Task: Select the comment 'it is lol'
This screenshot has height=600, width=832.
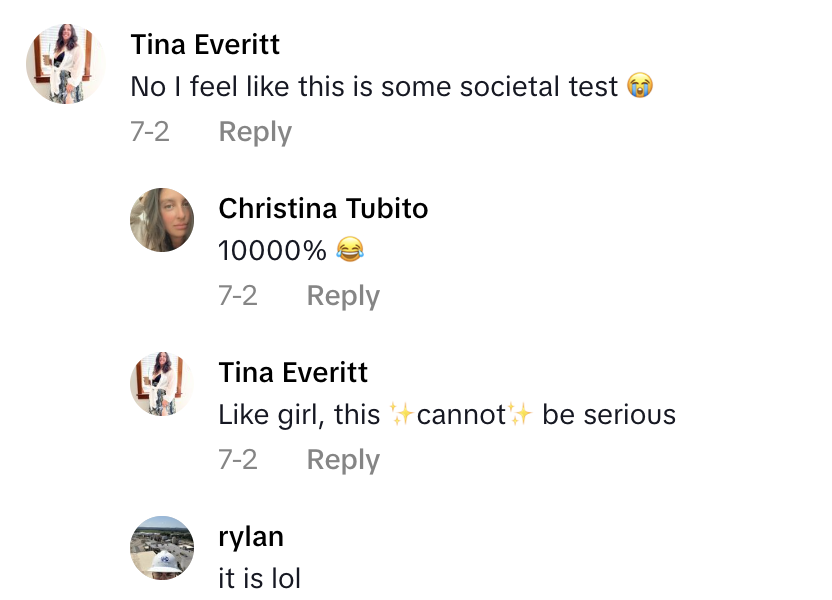Action: 258,578
